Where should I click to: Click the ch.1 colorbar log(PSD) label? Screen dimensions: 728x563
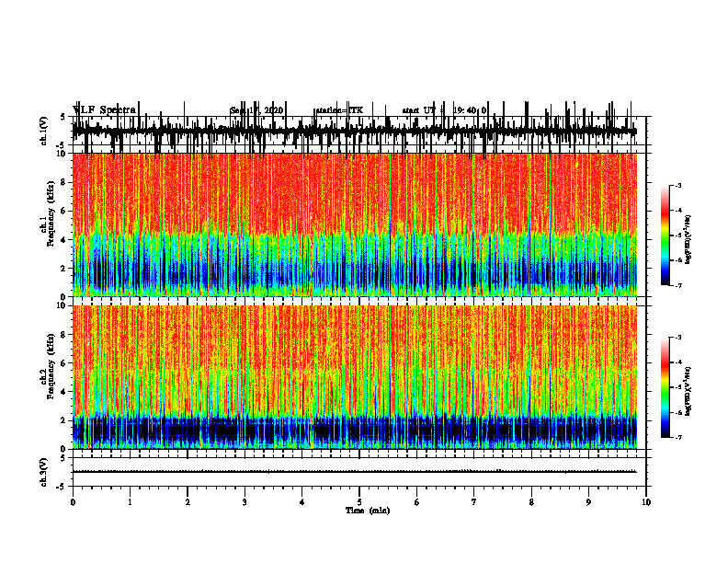pyautogui.click(x=688, y=239)
